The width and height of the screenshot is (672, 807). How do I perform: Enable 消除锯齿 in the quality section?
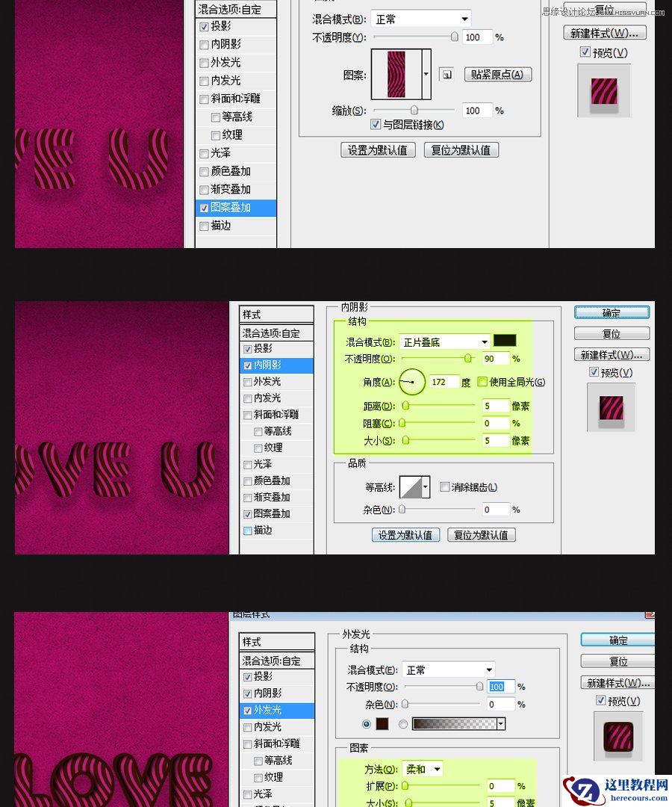(x=444, y=486)
